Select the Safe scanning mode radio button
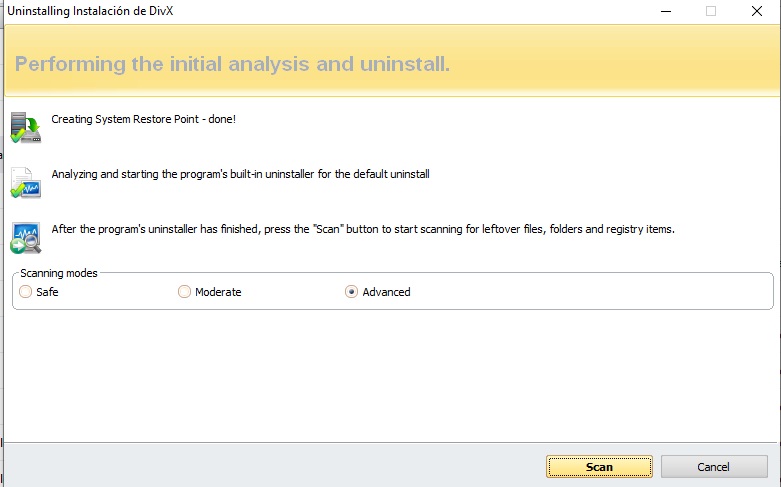 [x=25, y=292]
